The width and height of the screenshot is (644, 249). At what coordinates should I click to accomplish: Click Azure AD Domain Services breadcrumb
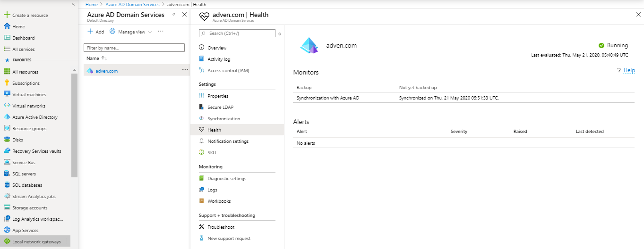point(132,4)
